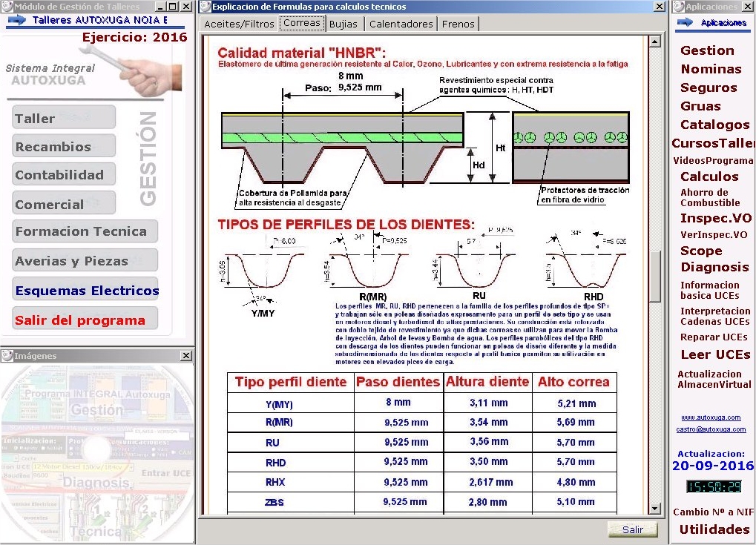Open Gestion in Aplicaciones panel
The height and width of the screenshot is (545, 756).
tap(707, 50)
